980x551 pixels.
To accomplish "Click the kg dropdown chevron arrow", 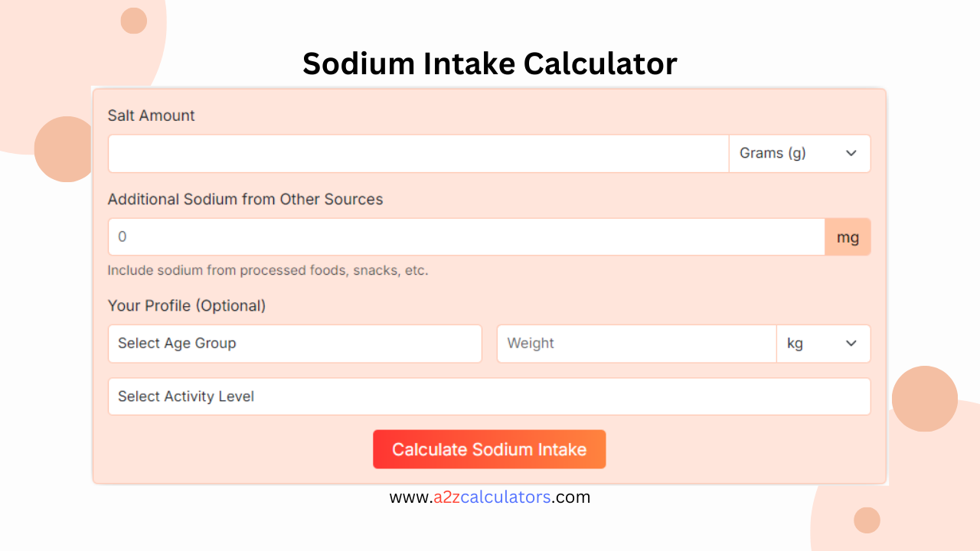I will coord(851,344).
